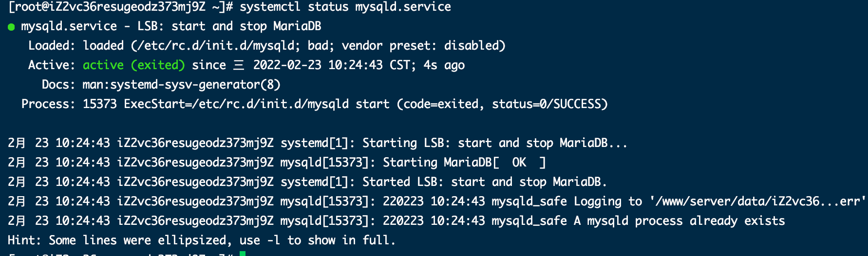Click the '/etc/rc.d/init.d/mysqld;' path in Loaded line
Screen dimensions: 868x256
click(219, 46)
